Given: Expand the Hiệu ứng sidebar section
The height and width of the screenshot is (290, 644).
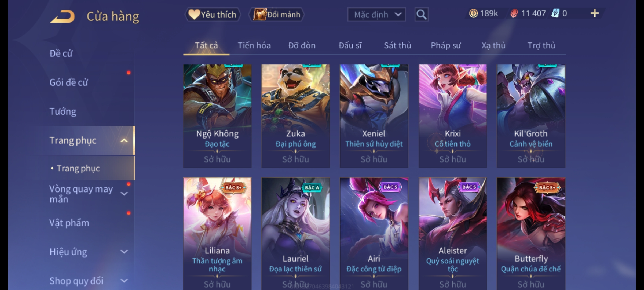Looking at the screenshot, I should (x=124, y=252).
